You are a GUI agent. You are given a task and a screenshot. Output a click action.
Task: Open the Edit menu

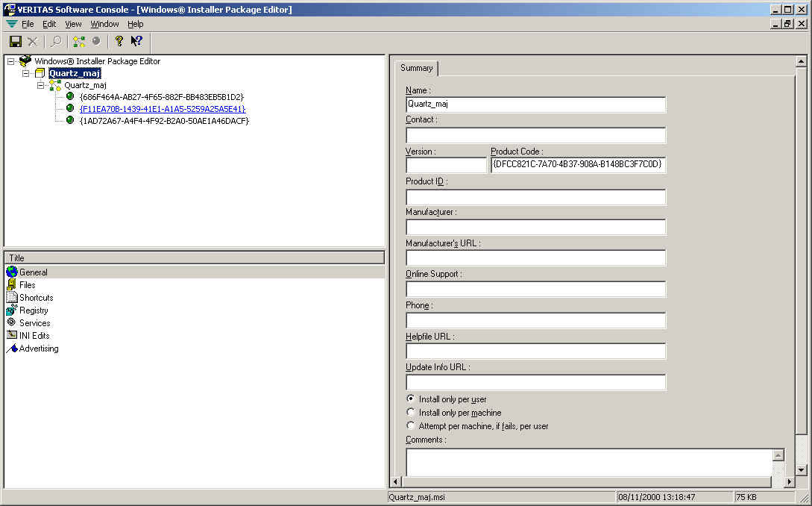coord(49,24)
